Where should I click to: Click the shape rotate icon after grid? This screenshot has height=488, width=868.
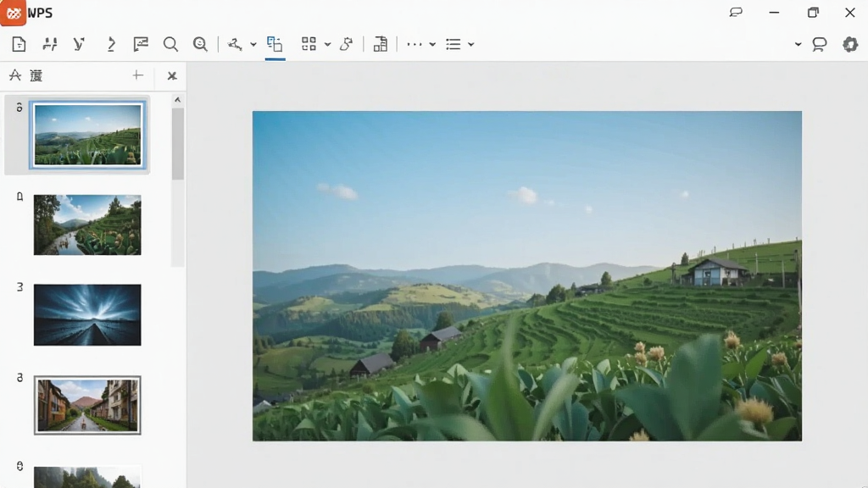347,44
